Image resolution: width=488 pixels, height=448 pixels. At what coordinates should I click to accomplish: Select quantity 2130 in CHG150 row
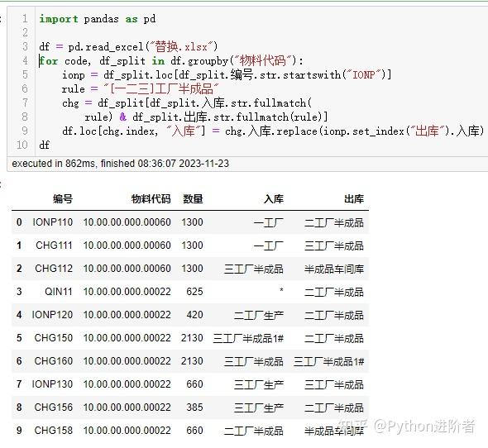point(192,338)
